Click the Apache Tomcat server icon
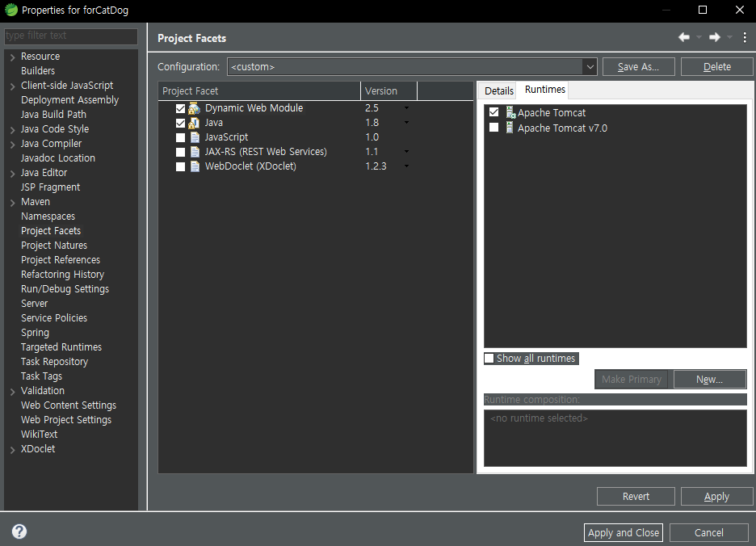The image size is (756, 546). point(510,112)
